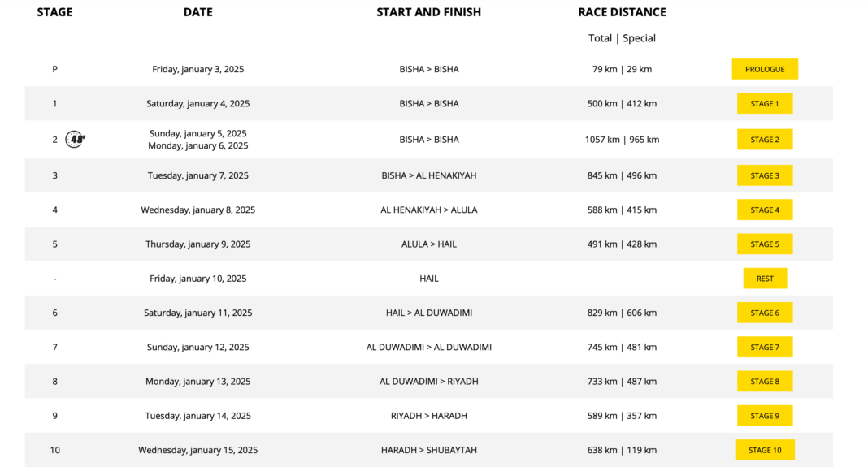Click the STAGE 4 yellow button
The height and width of the screenshot is (471, 868).
pos(765,210)
